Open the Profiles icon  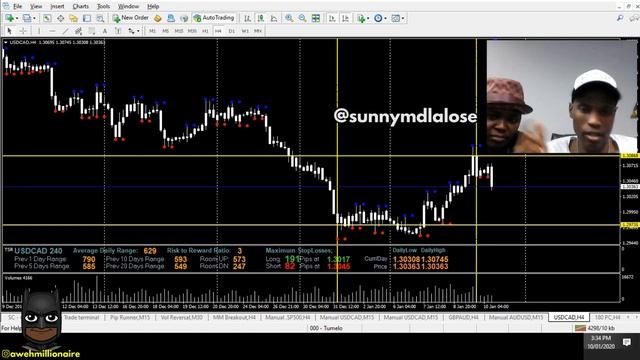(27, 18)
